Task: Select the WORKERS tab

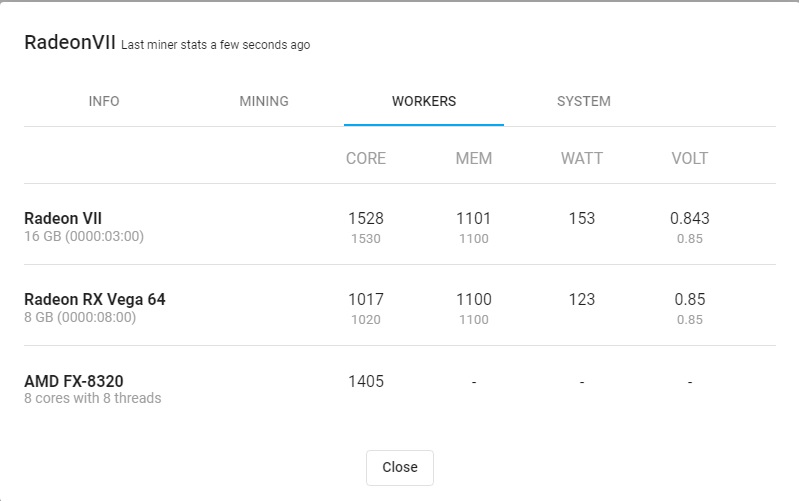Action: [x=424, y=101]
